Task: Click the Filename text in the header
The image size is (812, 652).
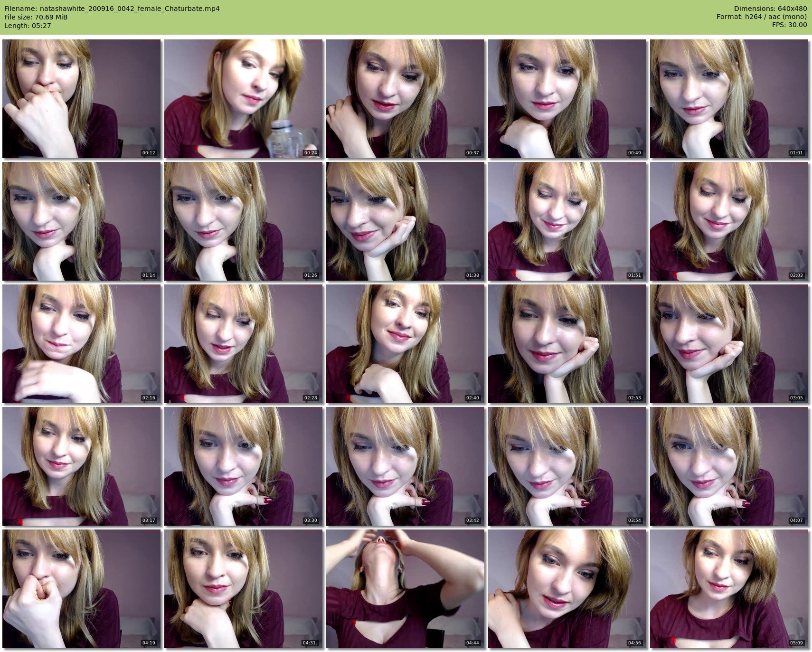Action: [112, 9]
